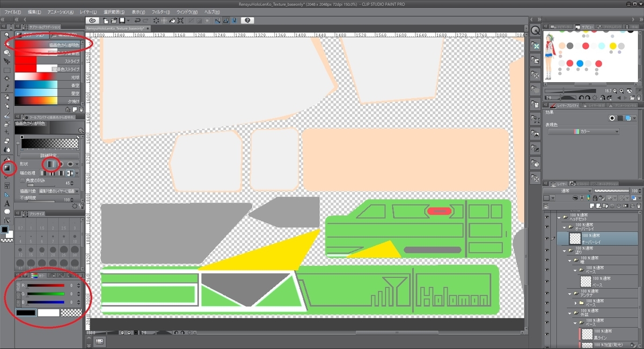Hide the ヘッドセット folder with its eye icon
Screen dimensions: 644x349
[x=547, y=217]
